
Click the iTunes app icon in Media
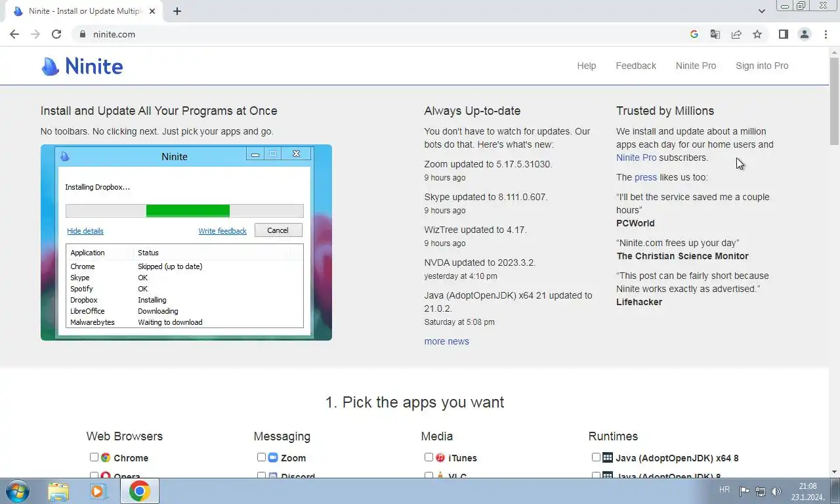tap(440, 457)
